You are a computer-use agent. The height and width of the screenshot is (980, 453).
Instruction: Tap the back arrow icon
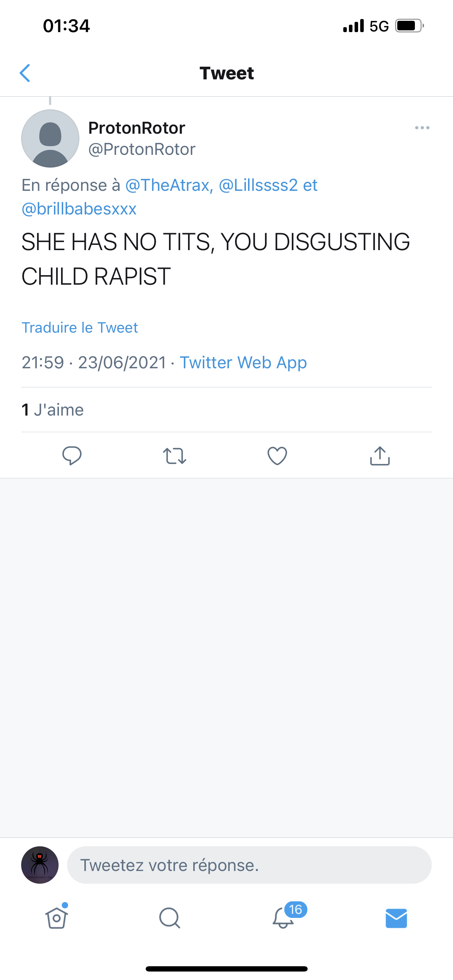click(25, 73)
